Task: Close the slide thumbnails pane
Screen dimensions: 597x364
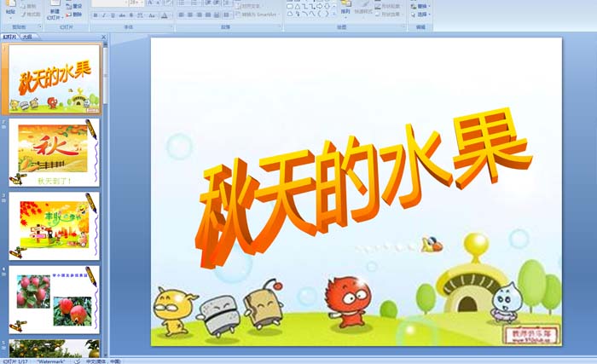Action: (x=103, y=37)
